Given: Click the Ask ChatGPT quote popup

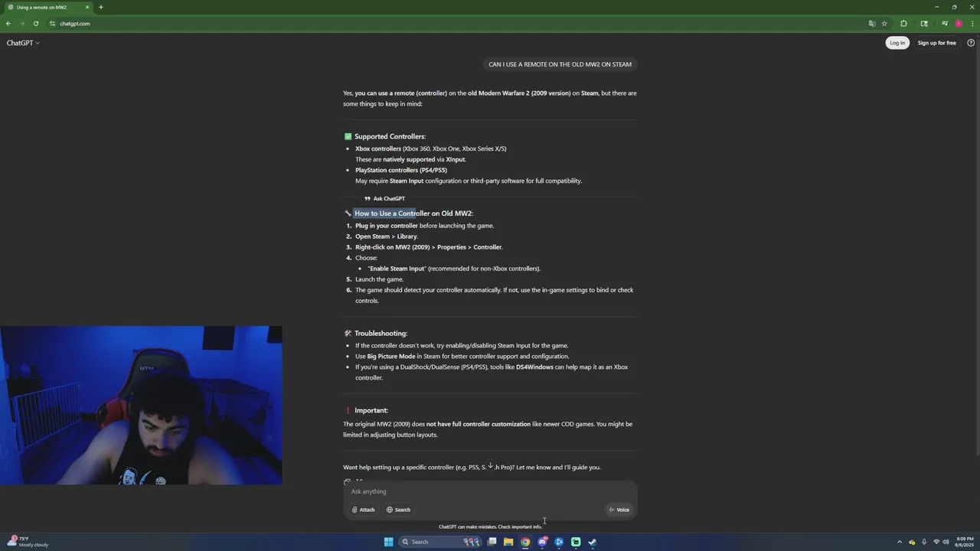Looking at the screenshot, I should (x=384, y=199).
